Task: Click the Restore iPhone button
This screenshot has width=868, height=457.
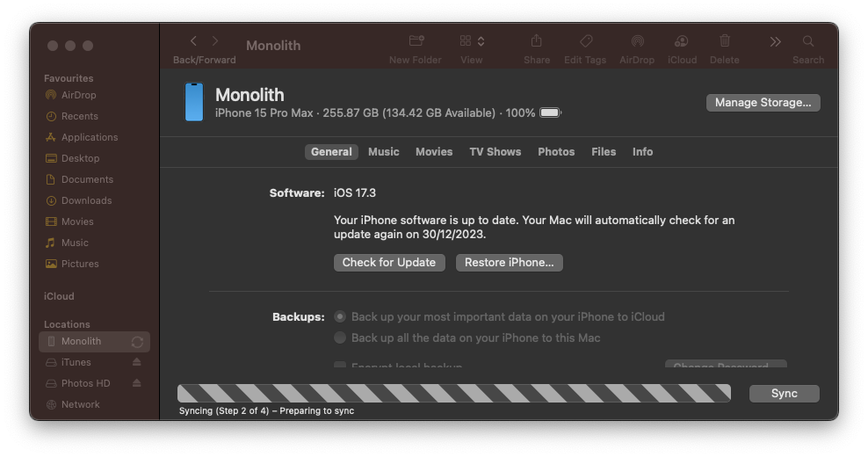Action: coord(510,263)
